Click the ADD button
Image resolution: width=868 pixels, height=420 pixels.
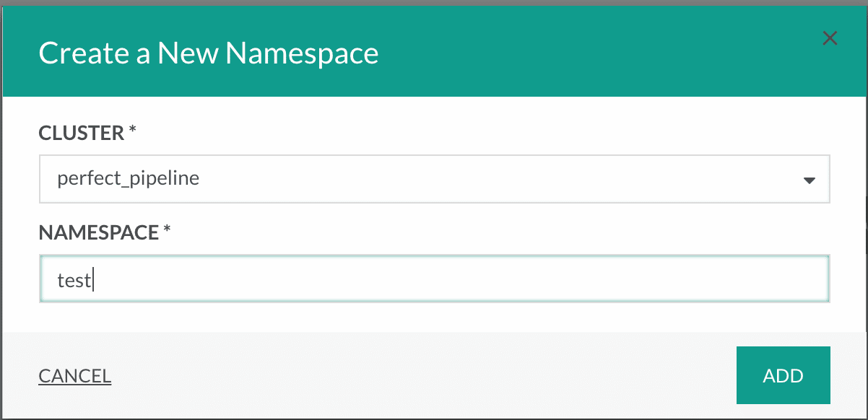click(784, 375)
